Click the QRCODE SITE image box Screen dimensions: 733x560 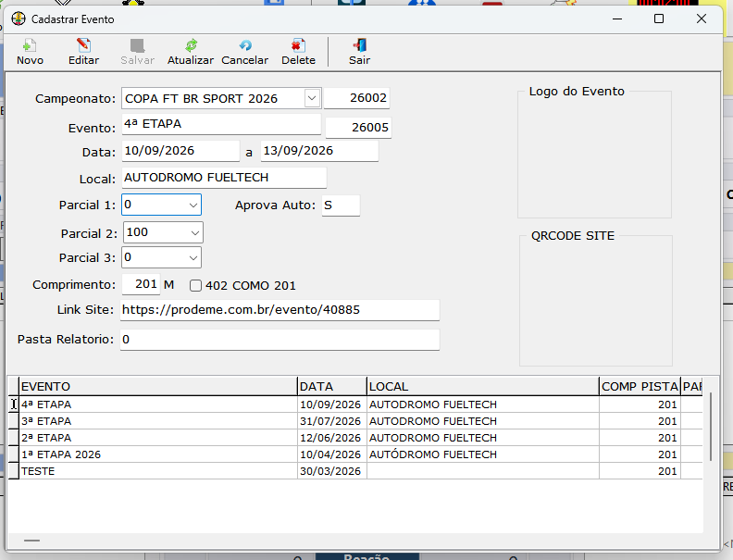click(596, 301)
